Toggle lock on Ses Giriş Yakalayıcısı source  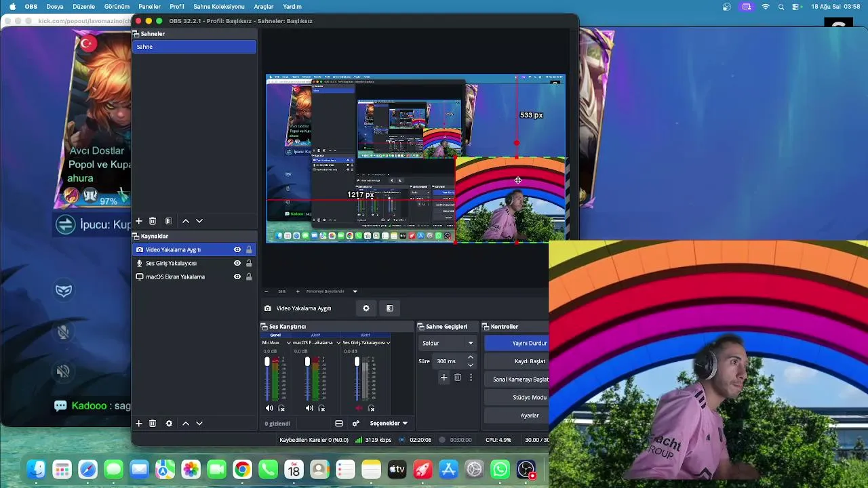[x=249, y=263]
